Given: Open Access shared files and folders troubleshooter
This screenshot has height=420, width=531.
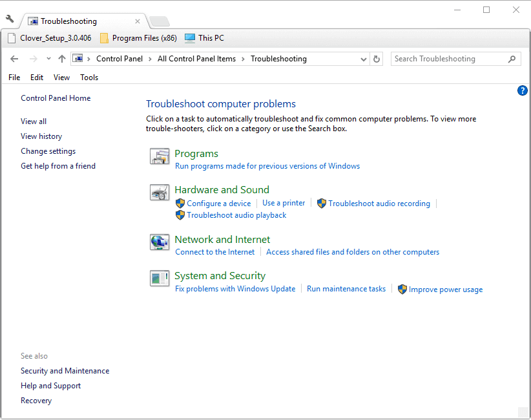Looking at the screenshot, I should coord(353,252).
